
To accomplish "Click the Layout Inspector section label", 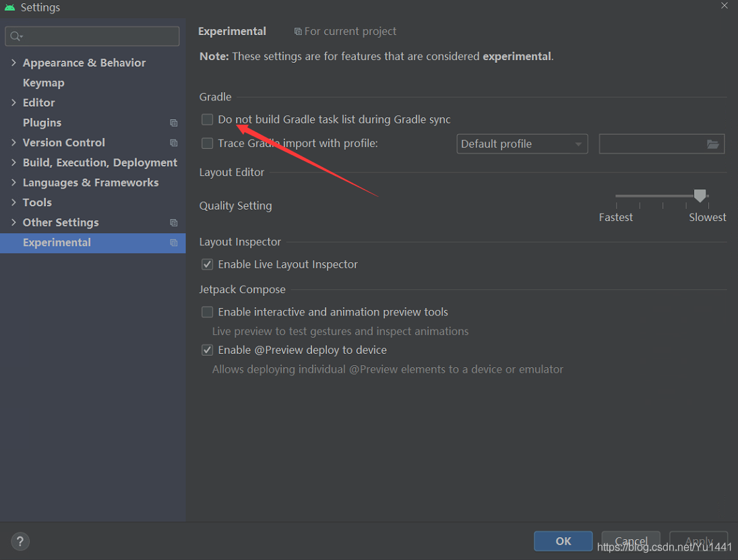I will pos(240,242).
